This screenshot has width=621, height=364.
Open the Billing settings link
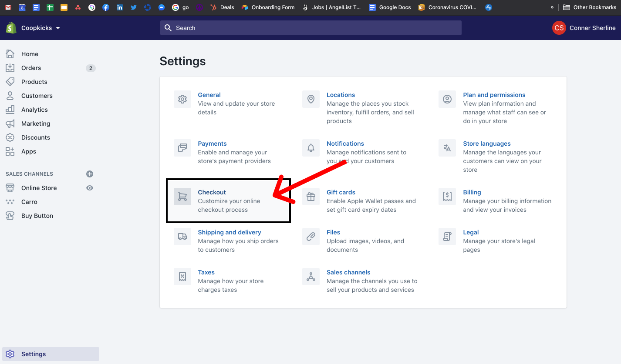pyautogui.click(x=472, y=192)
